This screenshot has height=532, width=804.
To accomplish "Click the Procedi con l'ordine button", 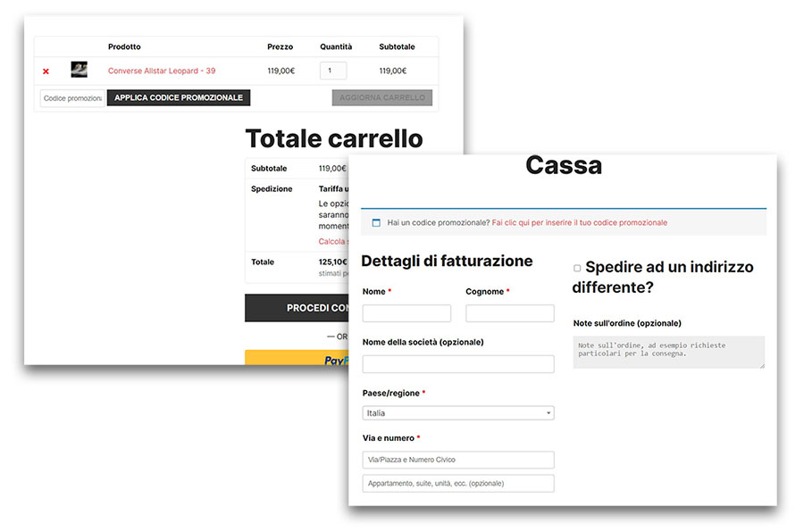I will click(296, 308).
